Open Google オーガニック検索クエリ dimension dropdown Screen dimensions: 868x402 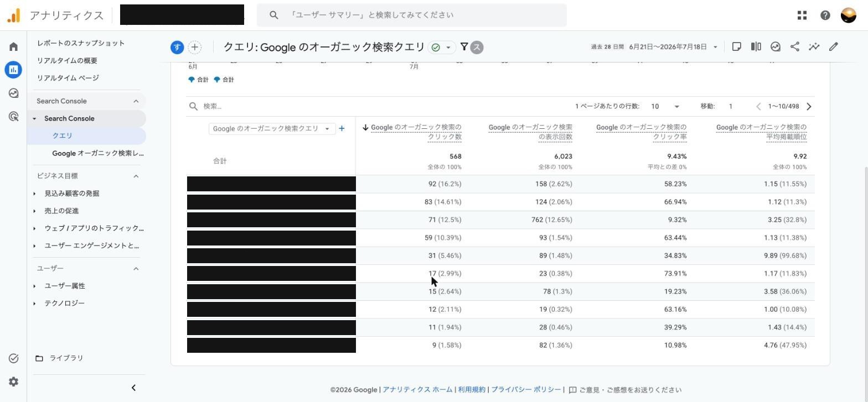[x=272, y=128]
